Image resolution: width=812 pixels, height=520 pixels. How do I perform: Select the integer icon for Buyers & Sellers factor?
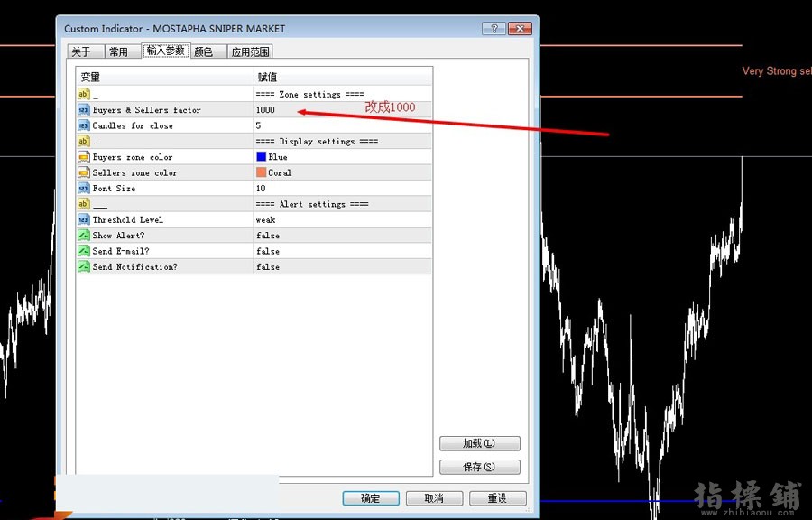(83, 110)
